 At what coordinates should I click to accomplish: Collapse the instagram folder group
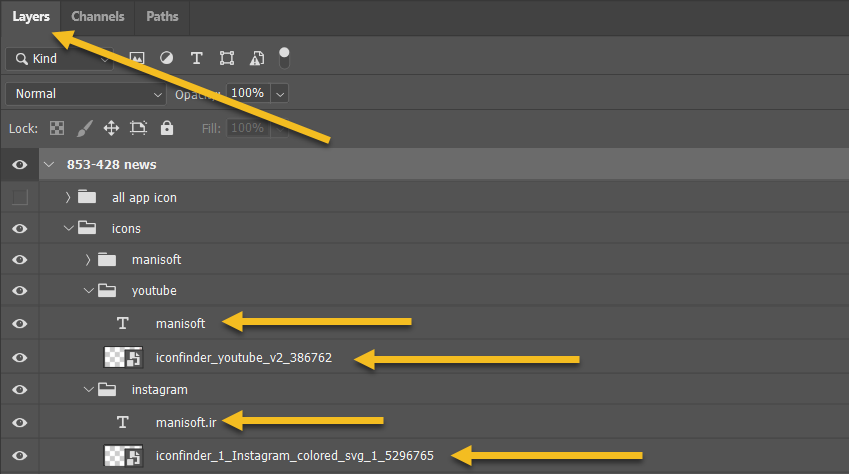click(x=88, y=389)
